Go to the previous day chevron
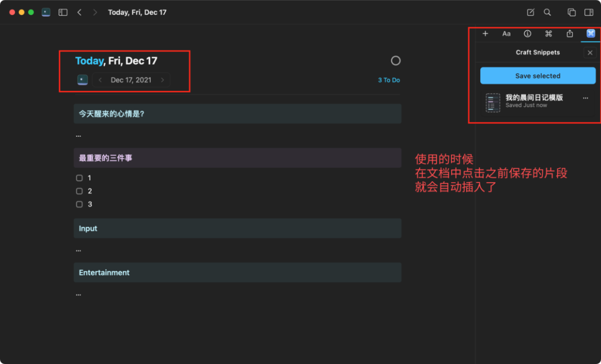 [100, 80]
